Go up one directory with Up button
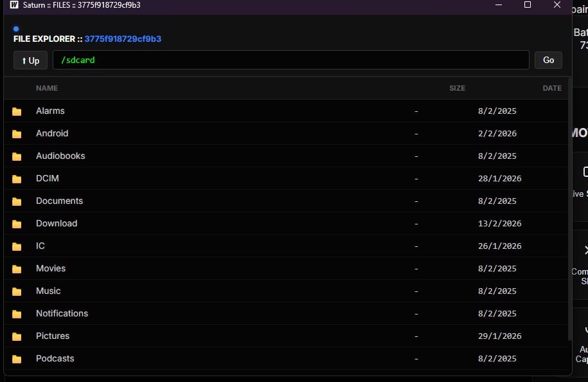 (30, 60)
